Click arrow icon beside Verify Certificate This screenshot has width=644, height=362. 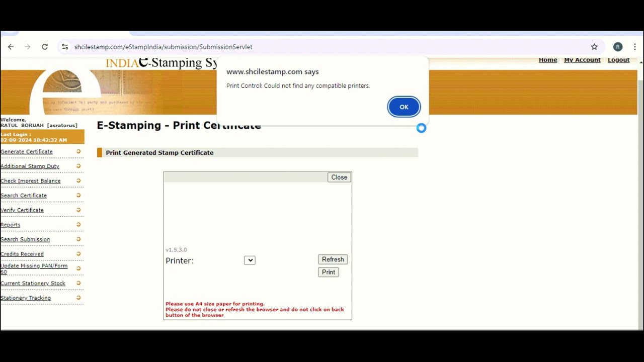click(x=78, y=210)
